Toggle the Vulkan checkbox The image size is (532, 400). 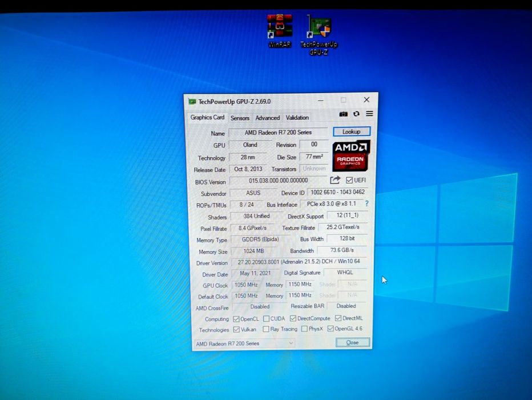236,330
